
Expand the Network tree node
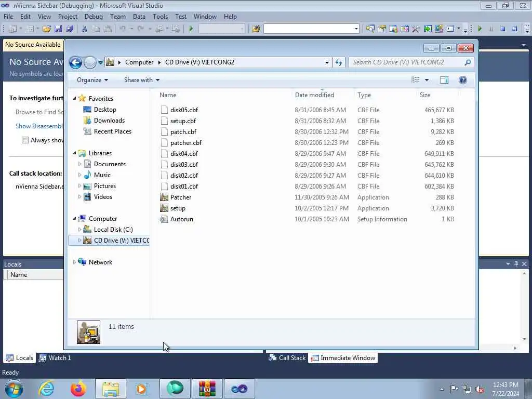(74, 262)
